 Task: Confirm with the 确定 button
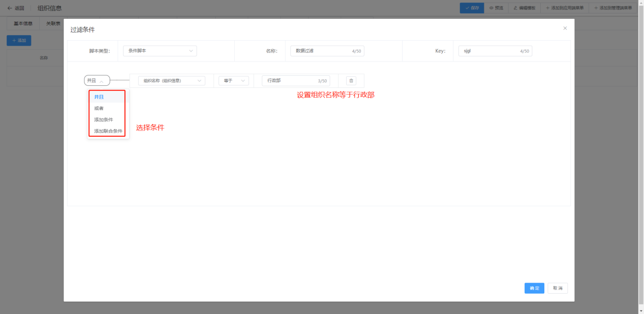pos(534,288)
